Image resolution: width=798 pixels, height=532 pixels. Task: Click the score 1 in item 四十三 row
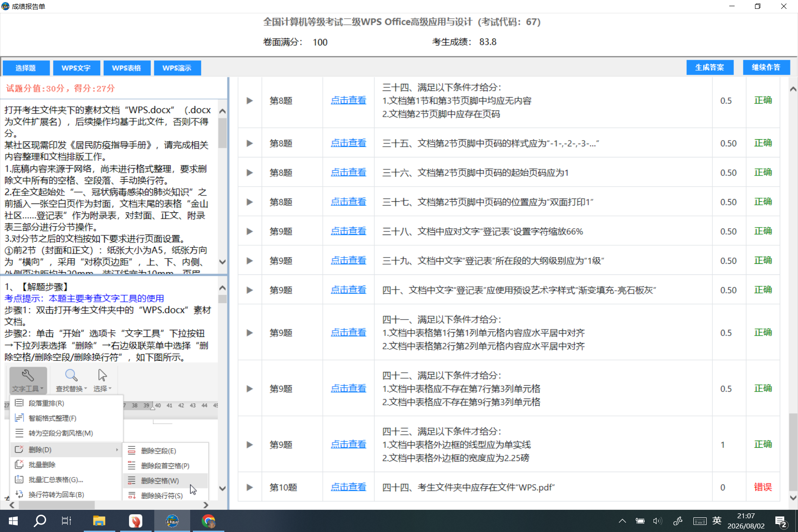723,445
